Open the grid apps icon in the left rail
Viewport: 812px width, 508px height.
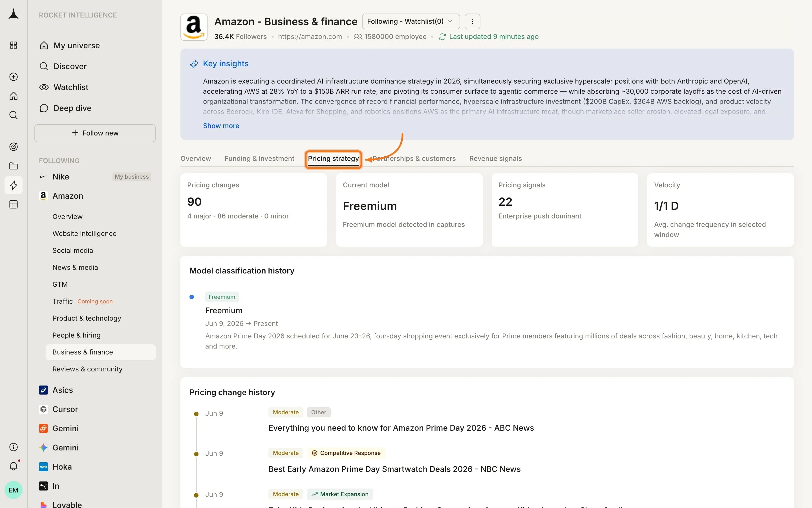coord(14,45)
